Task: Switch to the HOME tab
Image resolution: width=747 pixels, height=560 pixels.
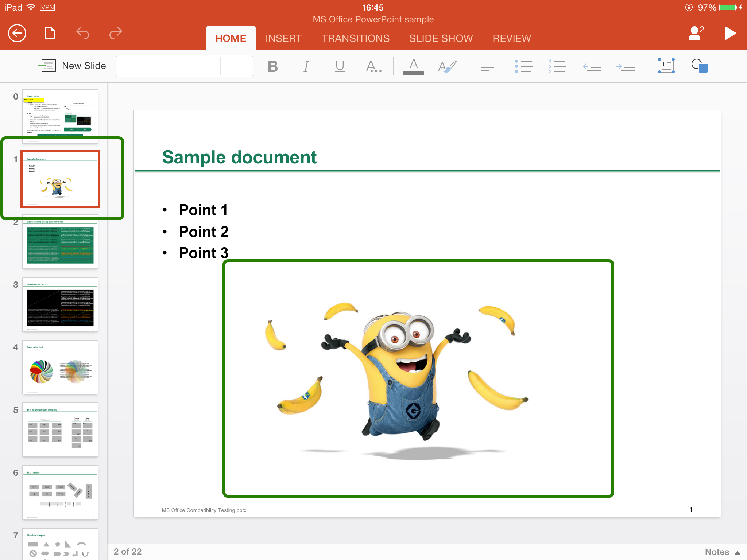Action: 231,38
